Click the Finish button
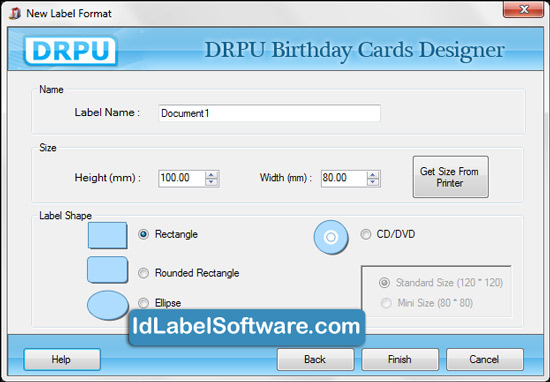This screenshot has width=550, height=382. tap(400, 360)
